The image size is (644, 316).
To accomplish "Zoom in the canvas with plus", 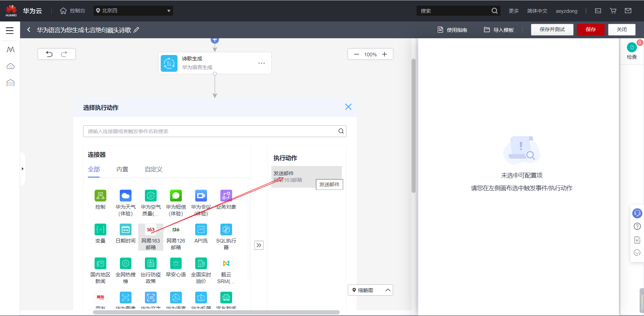I will [384, 54].
